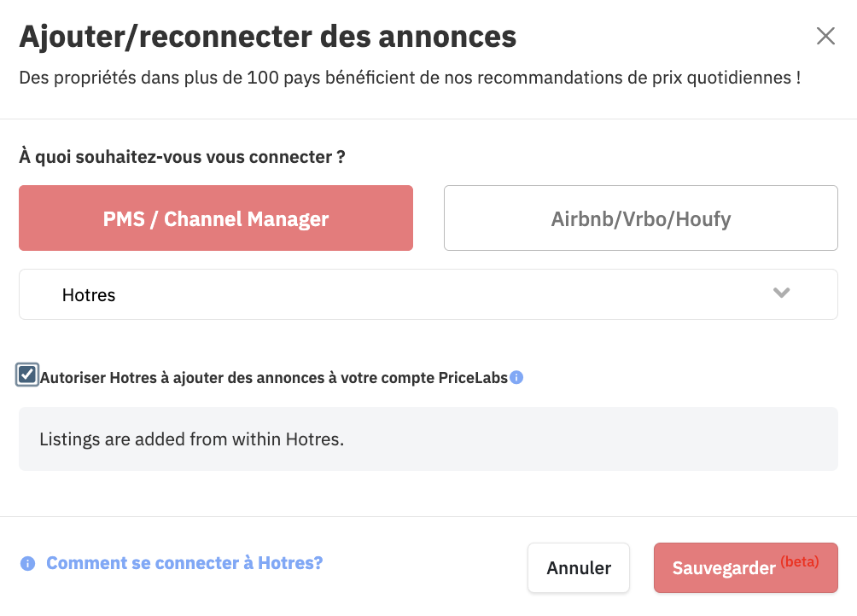Click info icon before Comment se connecter link
This screenshot has height=616, width=857.
pos(28,563)
